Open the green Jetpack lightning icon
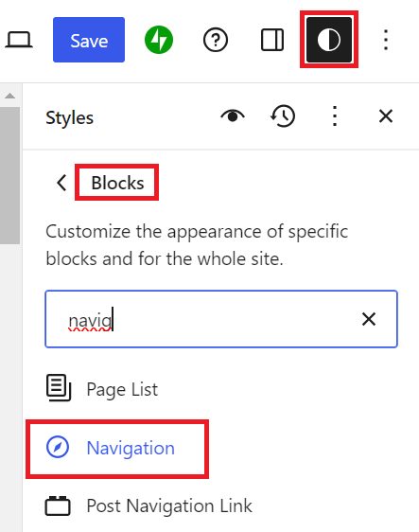The width and height of the screenshot is (419, 532). pos(159,40)
